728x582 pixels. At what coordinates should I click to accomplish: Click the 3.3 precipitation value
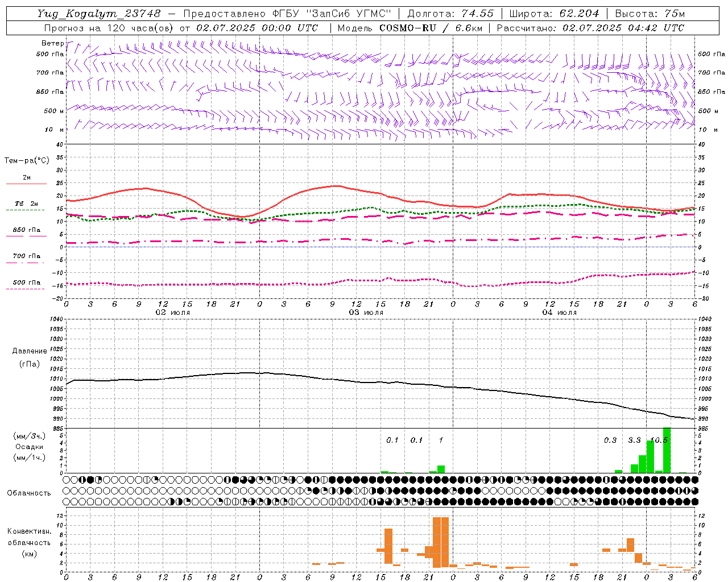click(x=634, y=440)
